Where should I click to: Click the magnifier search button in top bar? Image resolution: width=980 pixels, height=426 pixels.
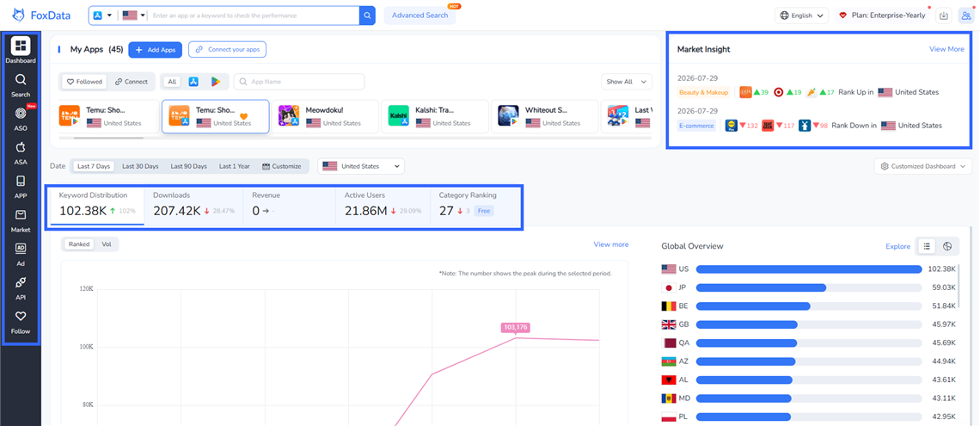pyautogui.click(x=368, y=15)
